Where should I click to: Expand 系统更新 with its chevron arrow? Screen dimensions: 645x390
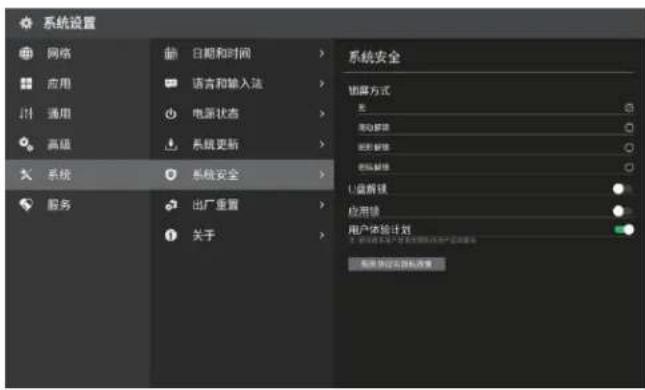322,144
